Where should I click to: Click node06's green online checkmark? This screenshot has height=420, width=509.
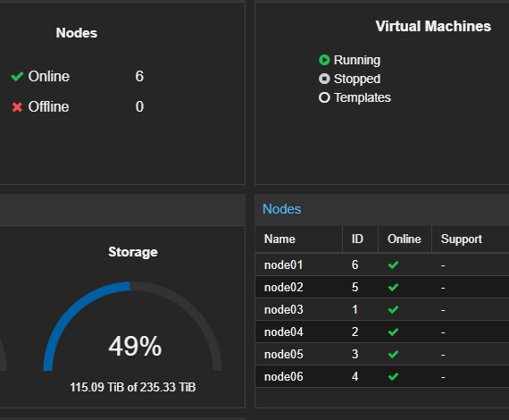point(393,376)
